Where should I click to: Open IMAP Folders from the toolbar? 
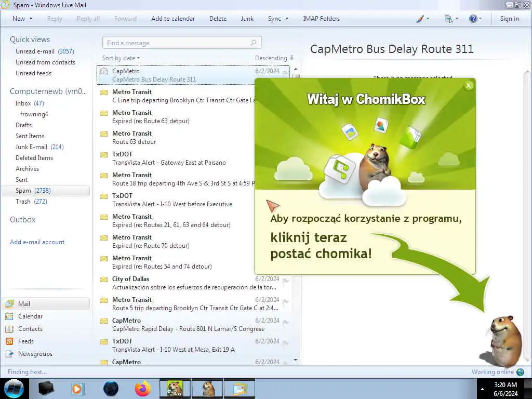321,19
